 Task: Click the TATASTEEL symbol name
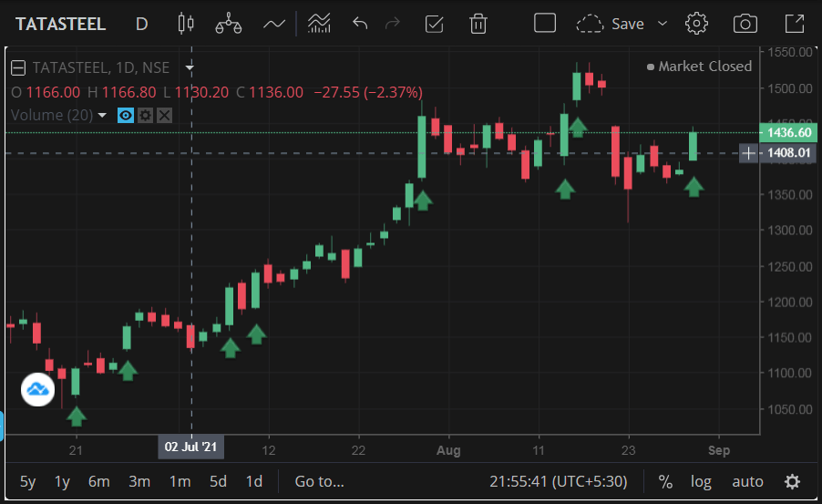(x=60, y=24)
